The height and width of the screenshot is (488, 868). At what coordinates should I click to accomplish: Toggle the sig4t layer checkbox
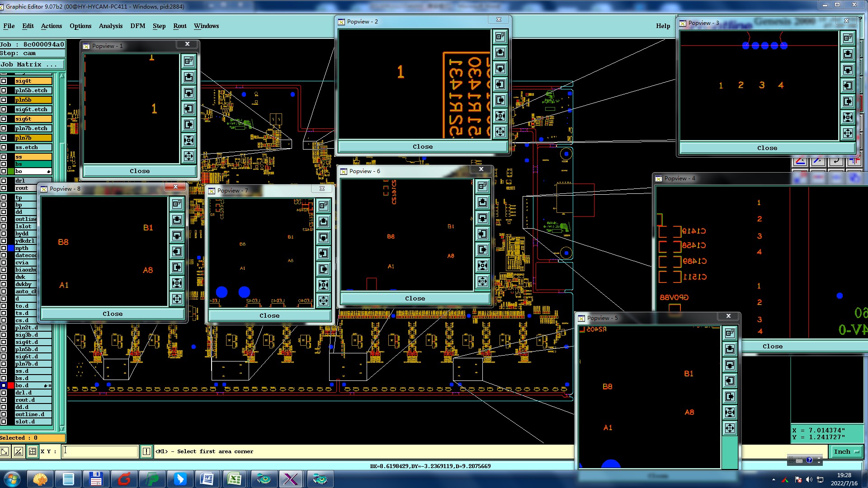coord(4,81)
